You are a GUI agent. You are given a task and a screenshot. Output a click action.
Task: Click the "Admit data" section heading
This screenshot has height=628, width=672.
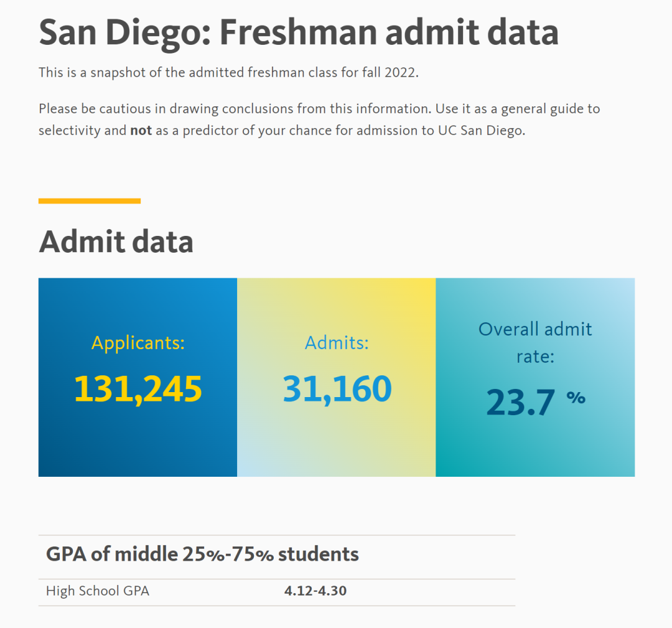[116, 242]
